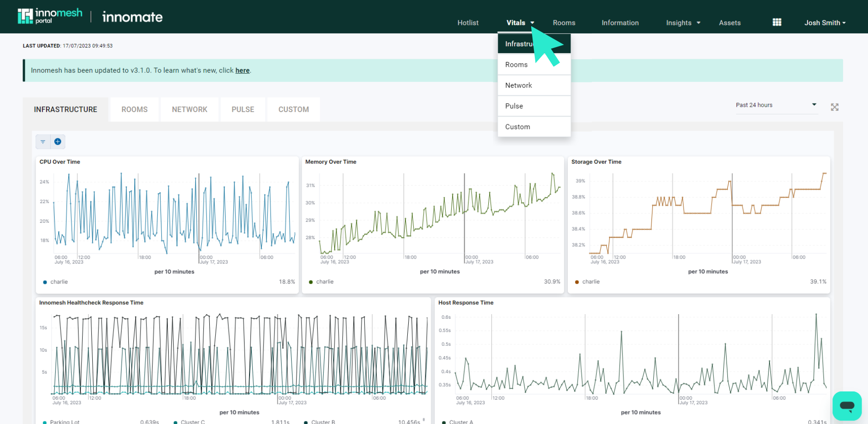Open the chat support bubble
Image resolution: width=868 pixels, height=424 pixels.
click(847, 405)
